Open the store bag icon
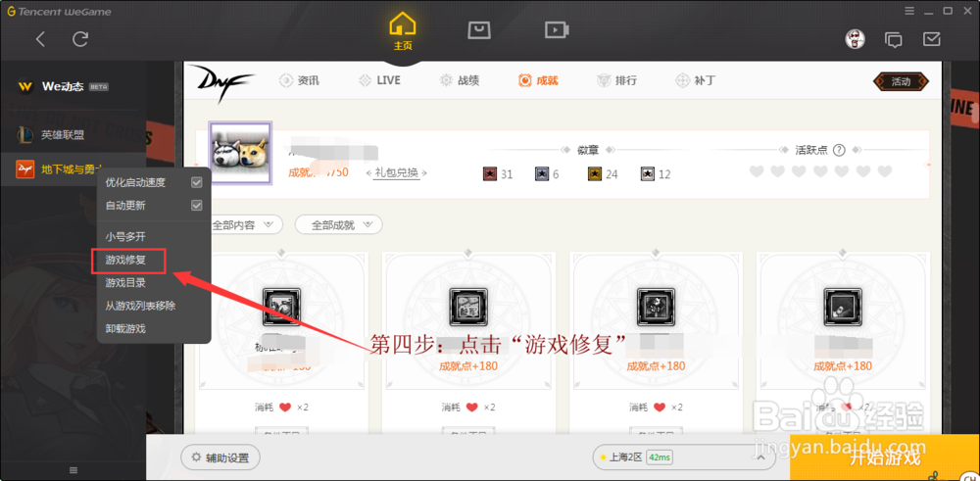The height and width of the screenshot is (481, 980). point(477,30)
